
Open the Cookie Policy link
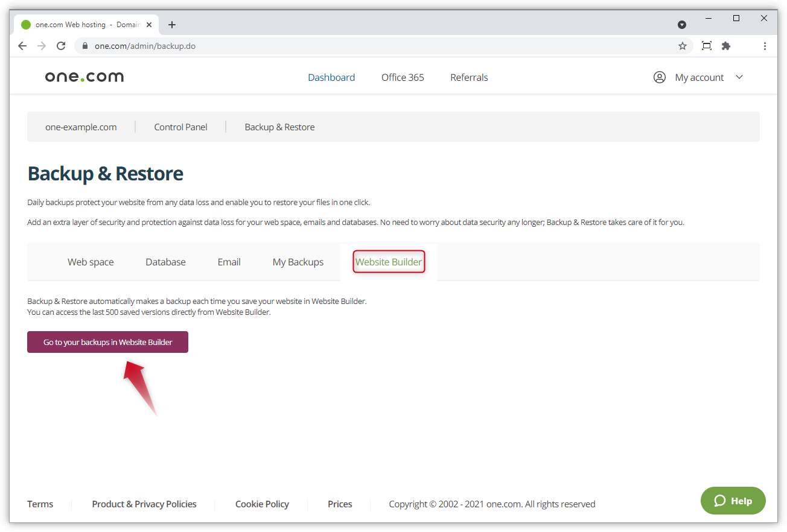tap(262, 504)
